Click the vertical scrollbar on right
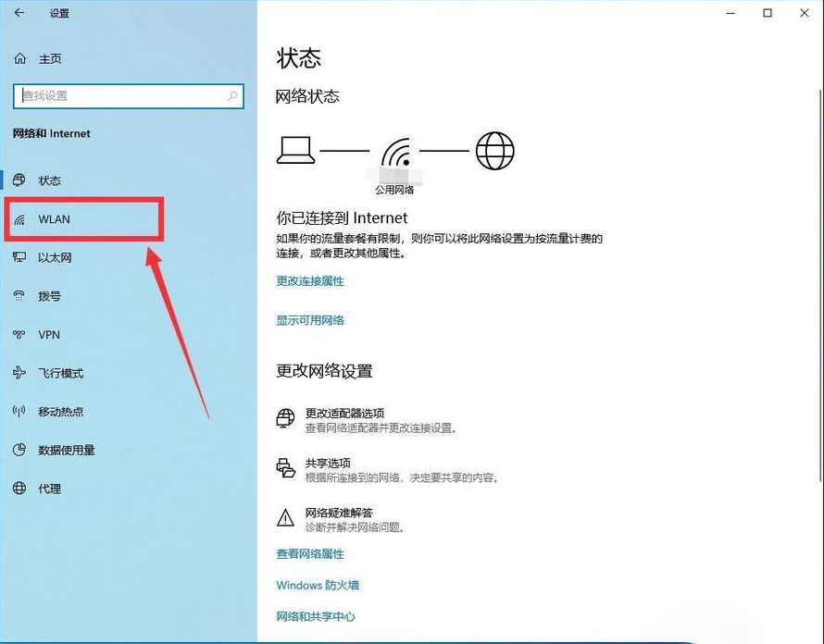824x644 pixels. [819, 285]
